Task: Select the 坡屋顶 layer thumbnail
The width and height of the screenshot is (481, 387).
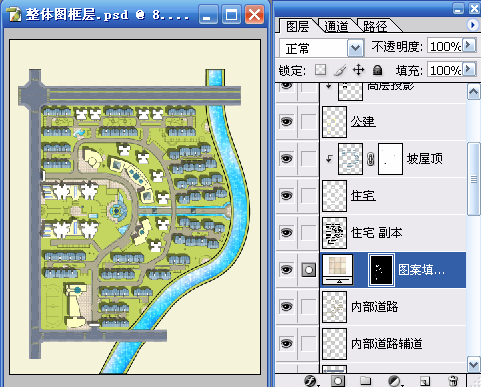Action: coord(350,159)
